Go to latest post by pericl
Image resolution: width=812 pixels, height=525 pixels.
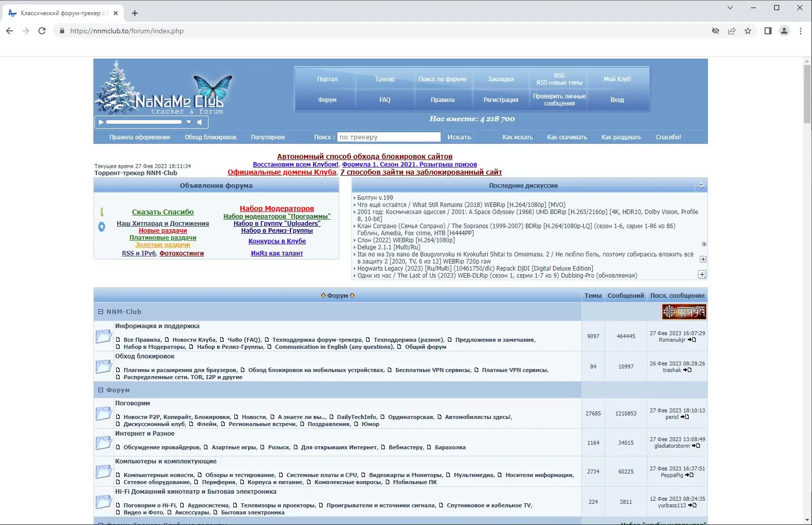(685, 417)
